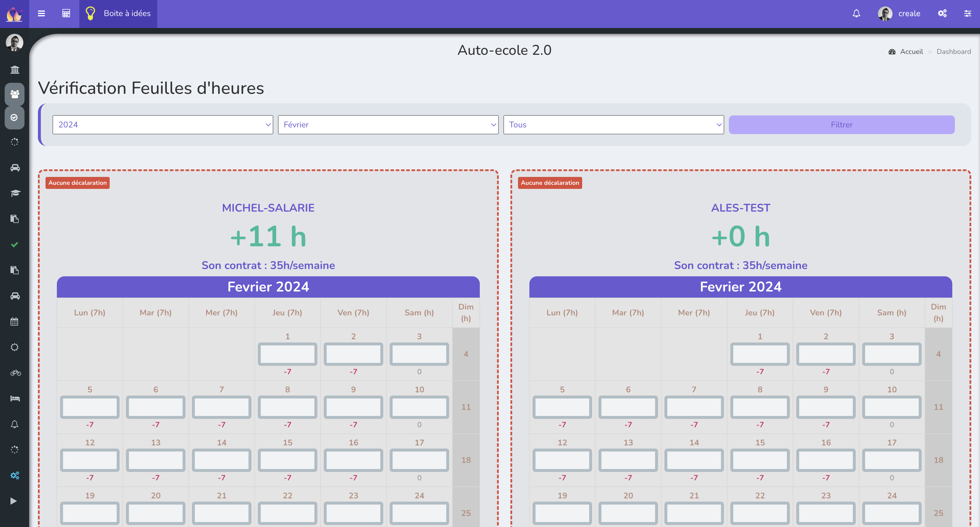This screenshot has width=980, height=527.
Task: Click the play triangle icon in the sidebar
Action: point(14,501)
